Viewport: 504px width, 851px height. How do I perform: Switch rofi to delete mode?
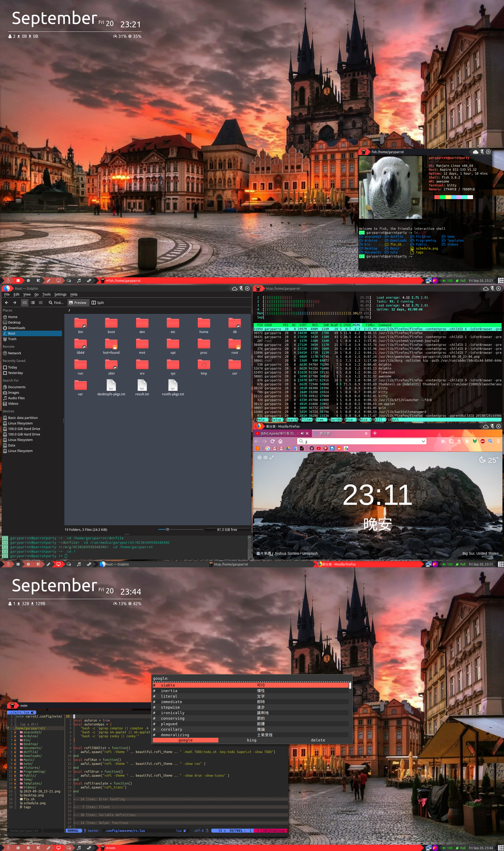pos(318,740)
